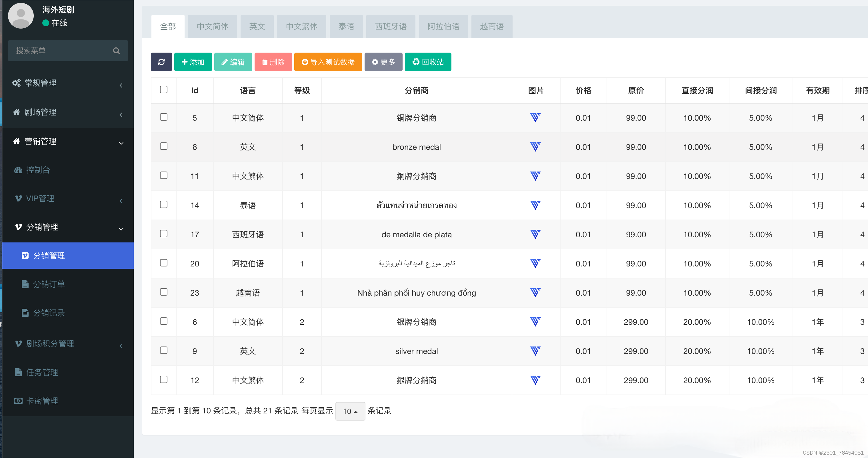This screenshot has width=868, height=458.
Task: Check the row with Id 5
Action: coord(164,117)
